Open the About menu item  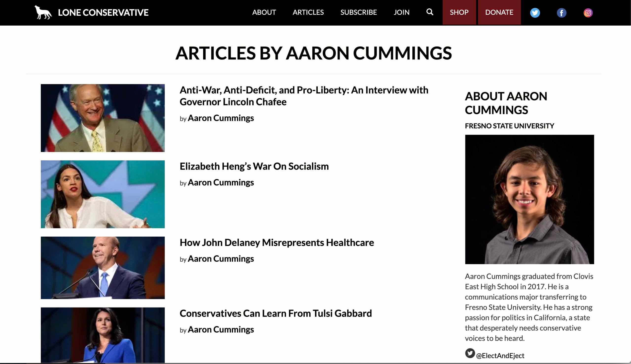pyautogui.click(x=264, y=12)
